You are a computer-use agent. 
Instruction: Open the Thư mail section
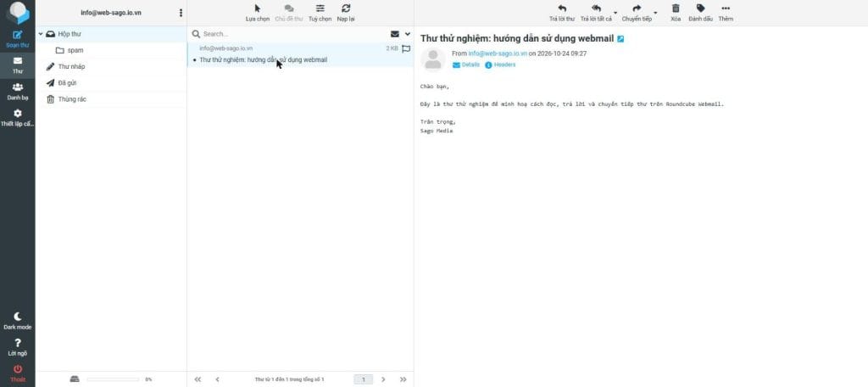18,65
